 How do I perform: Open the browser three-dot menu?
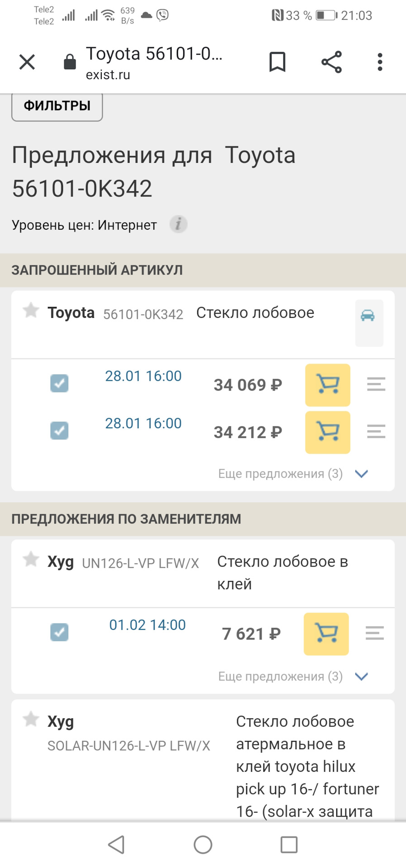(x=380, y=62)
